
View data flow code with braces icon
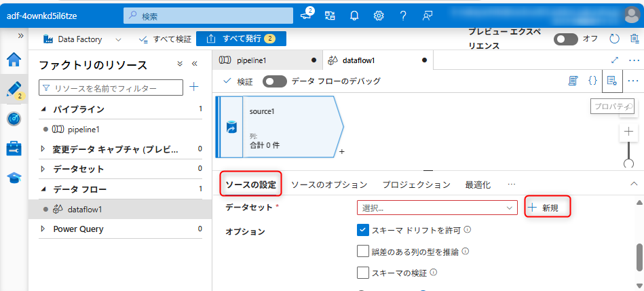pos(592,81)
